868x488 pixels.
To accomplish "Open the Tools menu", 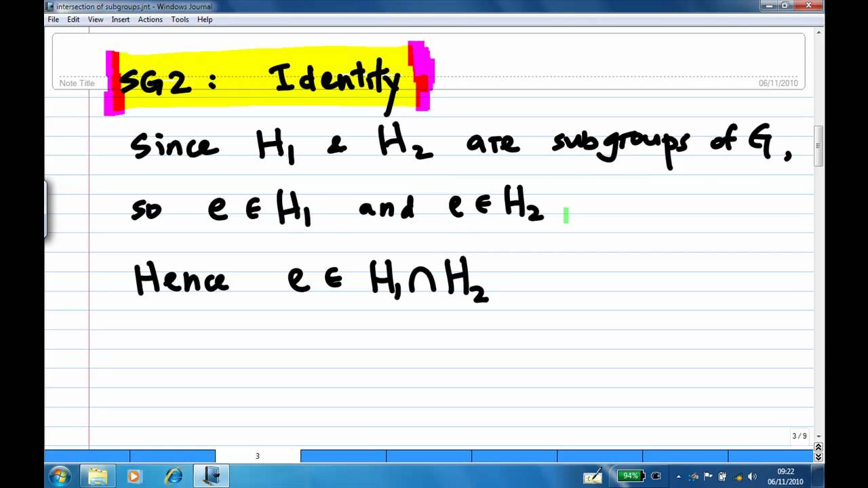I will coord(180,20).
